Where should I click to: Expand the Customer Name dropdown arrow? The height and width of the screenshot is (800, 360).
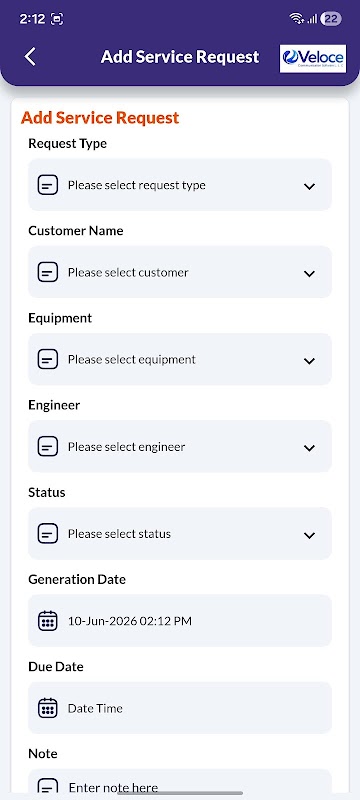pos(309,273)
